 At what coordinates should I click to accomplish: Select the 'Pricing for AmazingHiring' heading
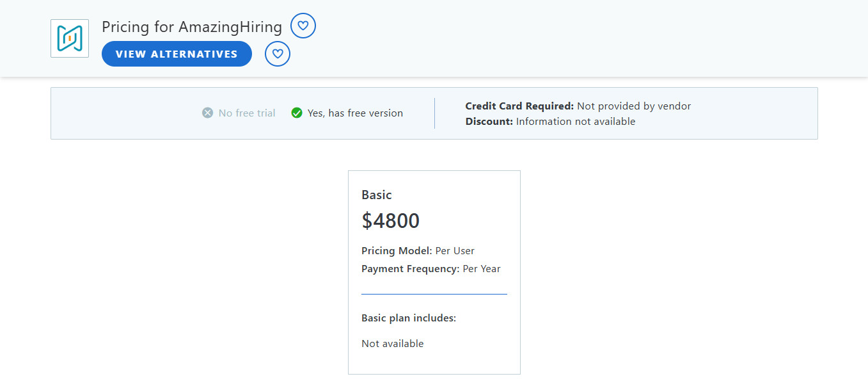coord(191,27)
